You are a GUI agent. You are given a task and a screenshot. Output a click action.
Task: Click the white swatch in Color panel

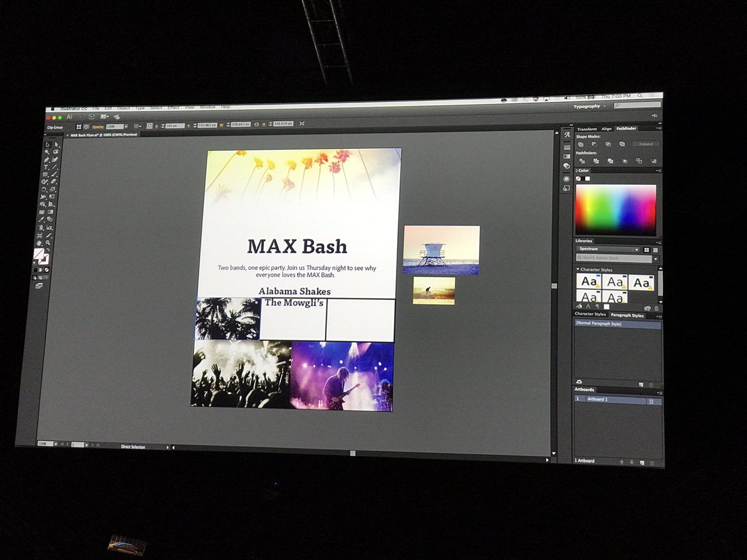click(x=588, y=179)
